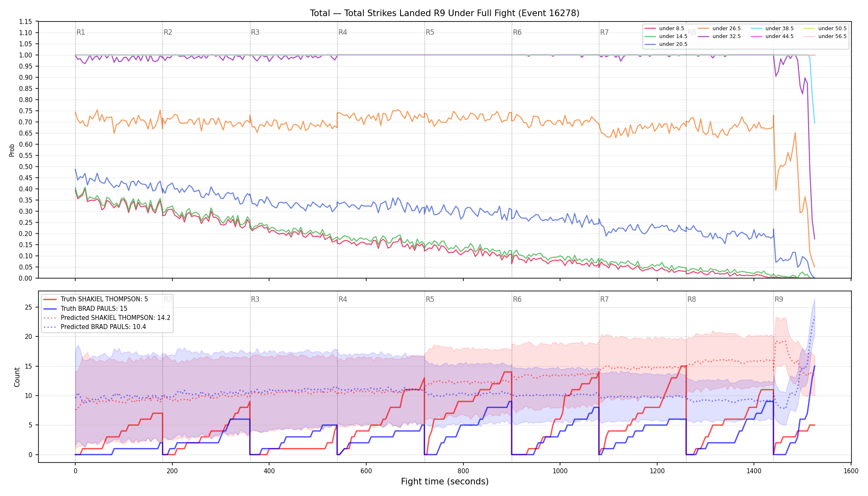
Task: Select the 'under 56.5' legend entry
Action: pyautogui.click(x=825, y=36)
